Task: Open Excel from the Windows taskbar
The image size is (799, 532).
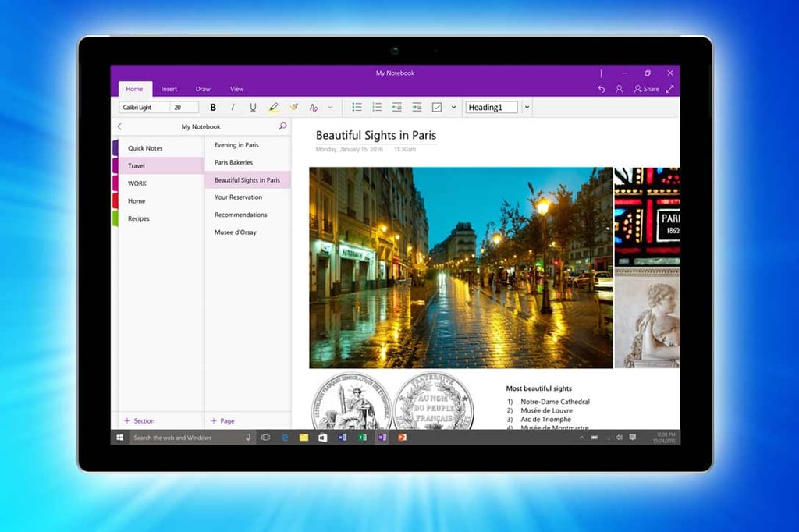Action: (362, 438)
